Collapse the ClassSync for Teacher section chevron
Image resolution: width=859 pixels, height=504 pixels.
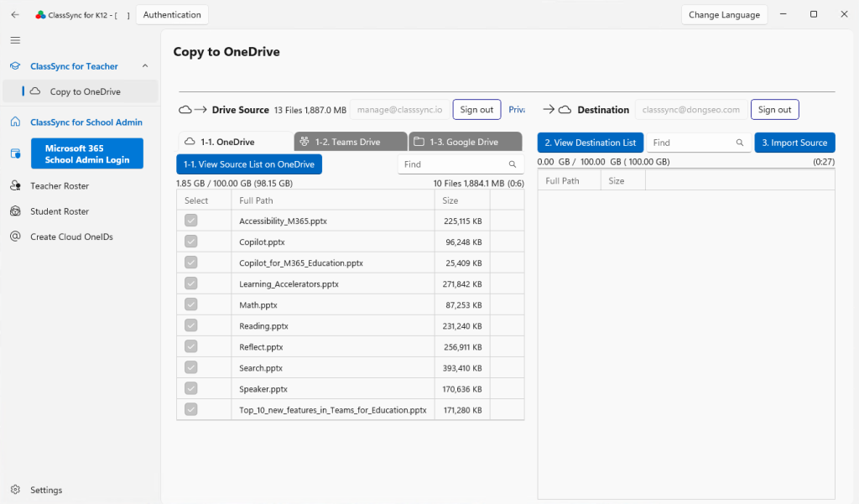(145, 65)
